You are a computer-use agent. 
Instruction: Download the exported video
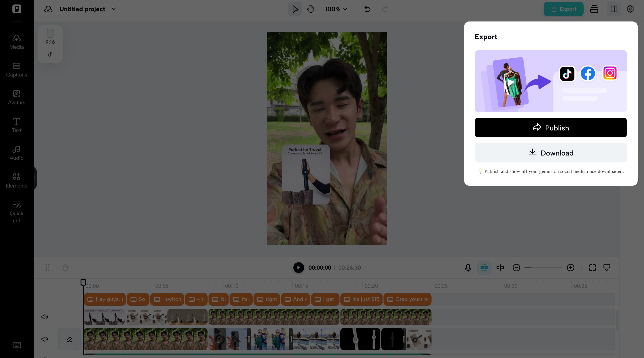pyautogui.click(x=550, y=153)
